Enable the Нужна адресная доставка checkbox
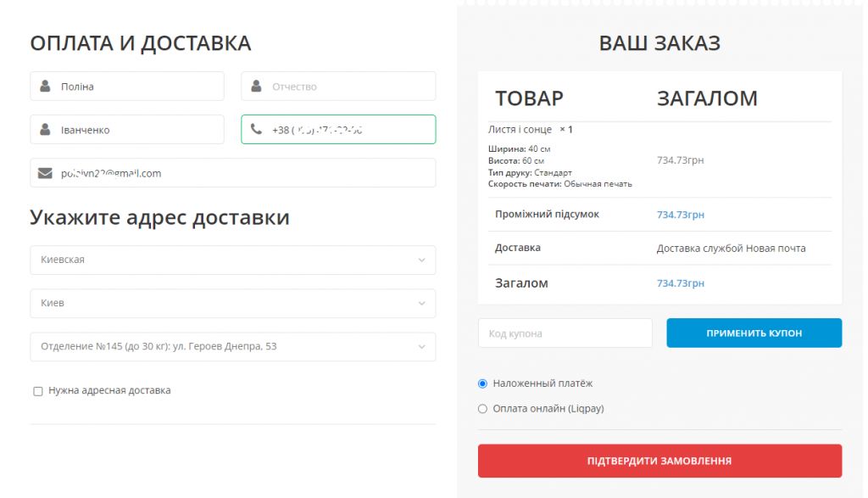This screenshot has height=498, width=868. tap(38, 391)
